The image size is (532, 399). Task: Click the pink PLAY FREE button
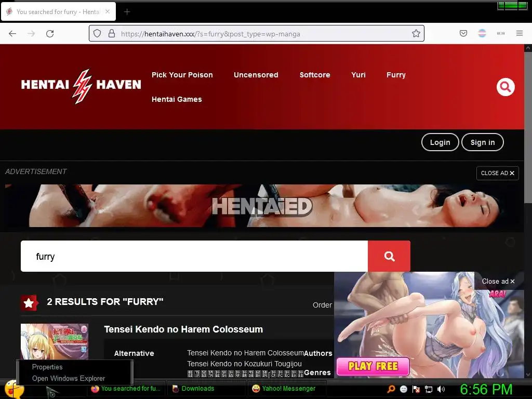tap(373, 366)
